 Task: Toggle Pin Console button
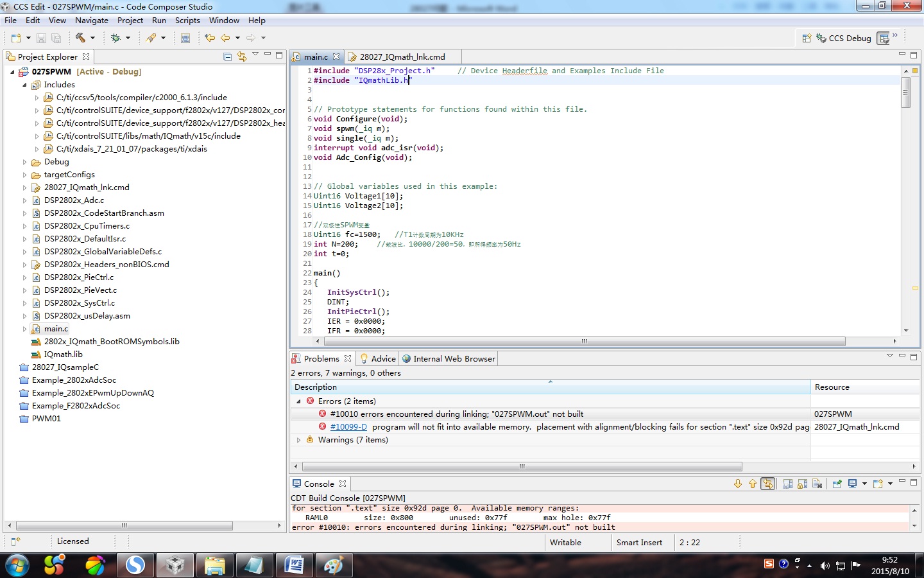click(837, 484)
